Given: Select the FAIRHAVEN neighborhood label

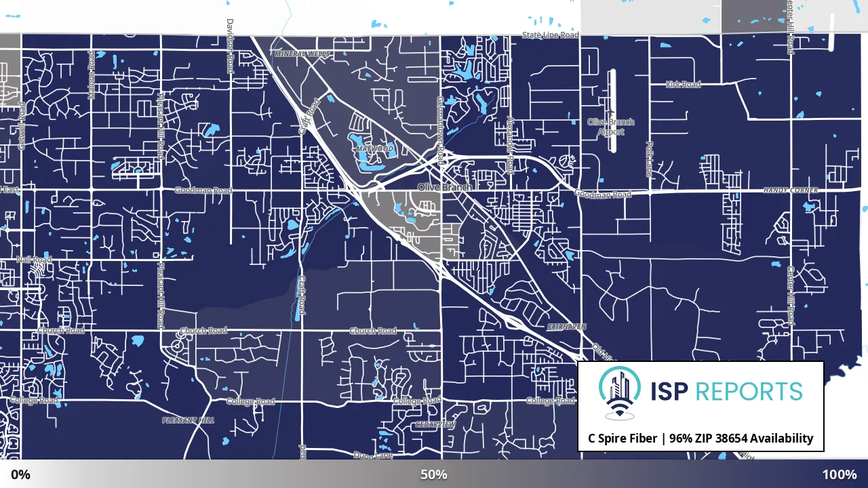Looking at the screenshot, I should [566, 327].
